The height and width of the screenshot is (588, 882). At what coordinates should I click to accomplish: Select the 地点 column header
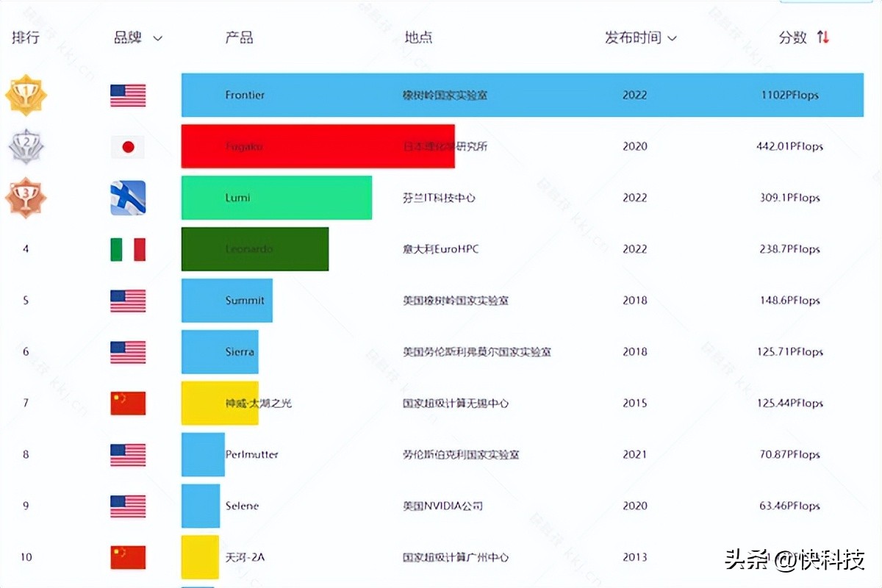pyautogui.click(x=419, y=37)
